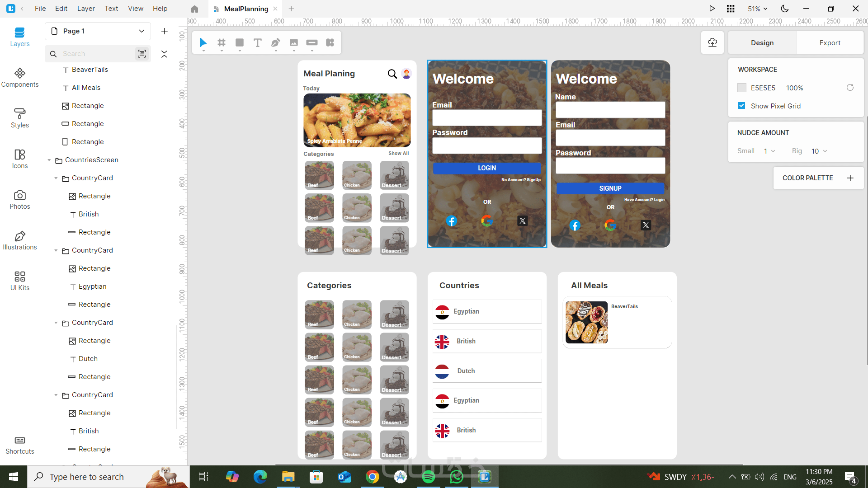This screenshot has height=488, width=868.
Task: Add a new color palette
Action: 850,178
